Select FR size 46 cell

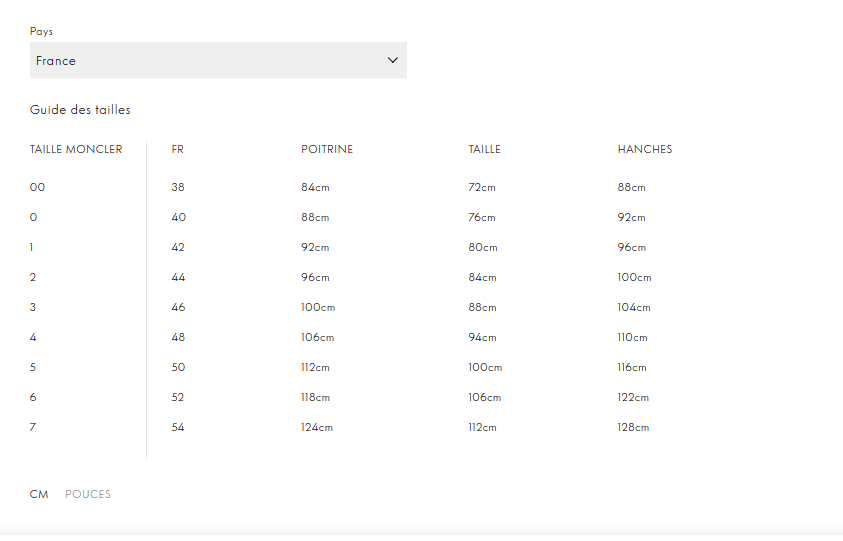pos(178,307)
